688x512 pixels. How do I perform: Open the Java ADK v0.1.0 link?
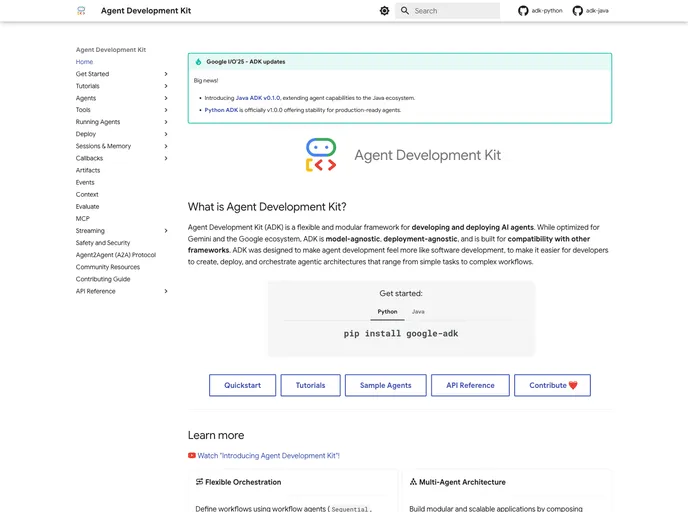[x=258, y=98]
